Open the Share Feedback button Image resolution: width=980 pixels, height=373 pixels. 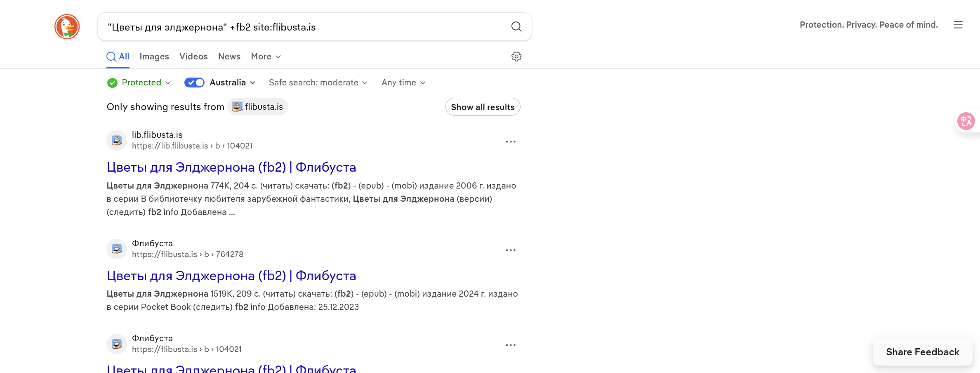coord(922,352)
